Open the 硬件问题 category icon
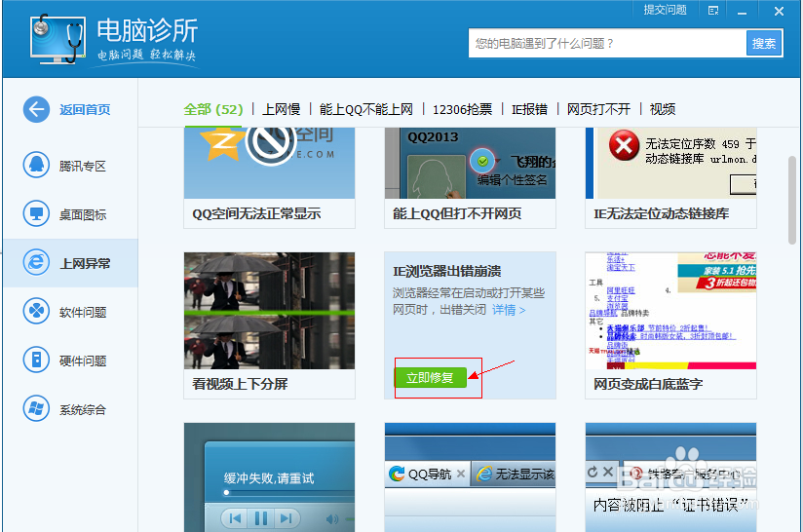The image size is (803, 532). 36,360
